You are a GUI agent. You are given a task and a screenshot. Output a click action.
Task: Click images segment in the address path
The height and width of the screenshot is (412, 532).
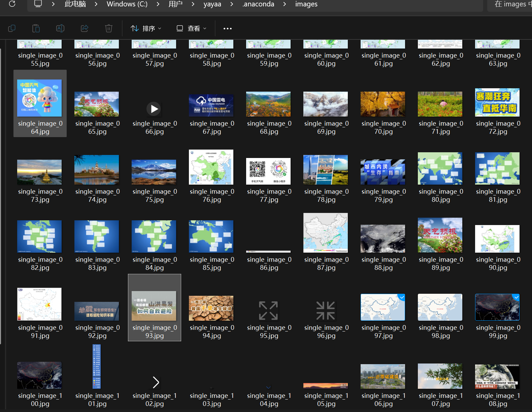point(306,4)
